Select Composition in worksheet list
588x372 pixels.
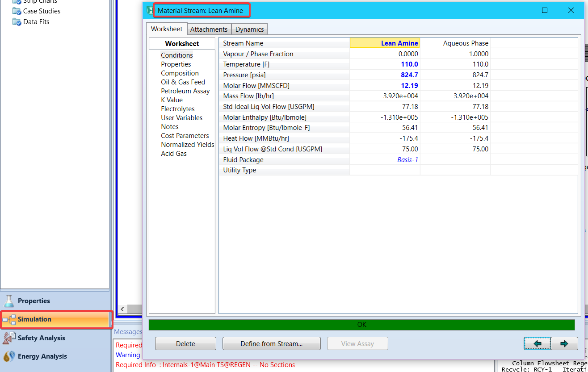click(x=180, y=73)
